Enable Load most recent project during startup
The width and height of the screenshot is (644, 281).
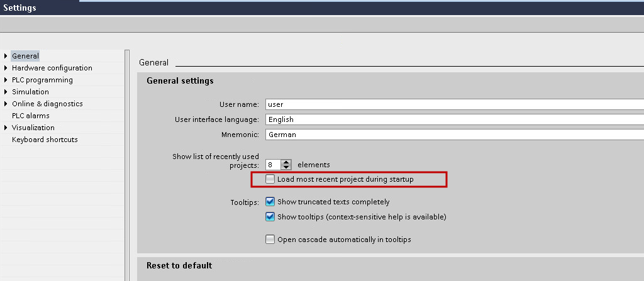coord(270,179)
